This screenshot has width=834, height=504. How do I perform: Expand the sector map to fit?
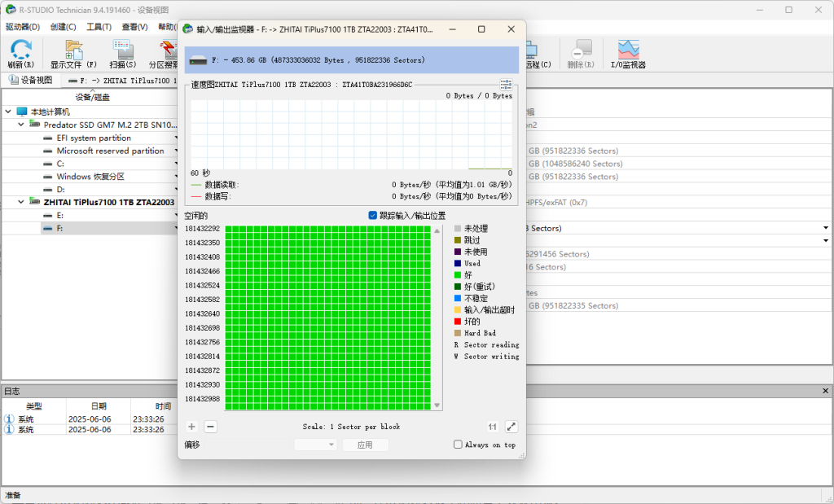coord(511,426)
